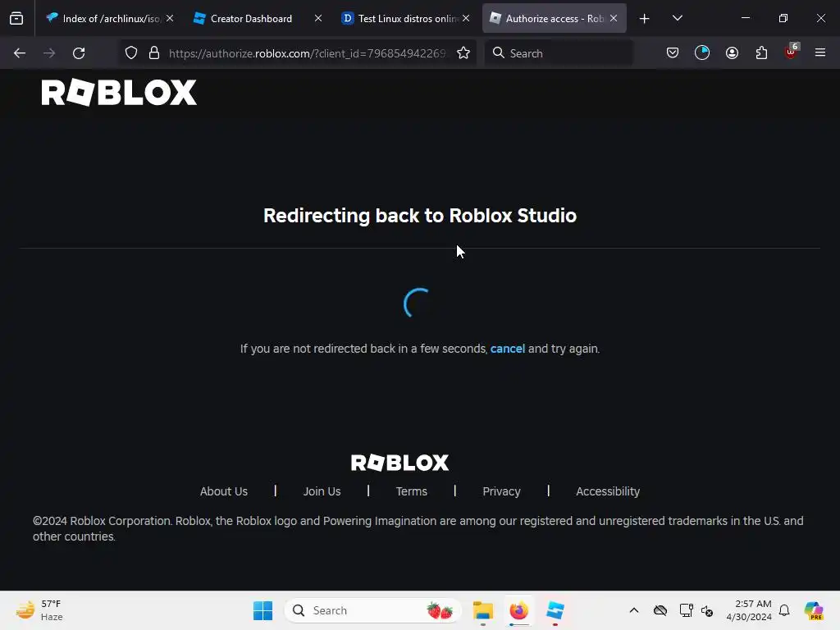Open clock and date 2:57 AM
Image resolution: width=840 pixels, height=630 pixels.
pos(749,610)
